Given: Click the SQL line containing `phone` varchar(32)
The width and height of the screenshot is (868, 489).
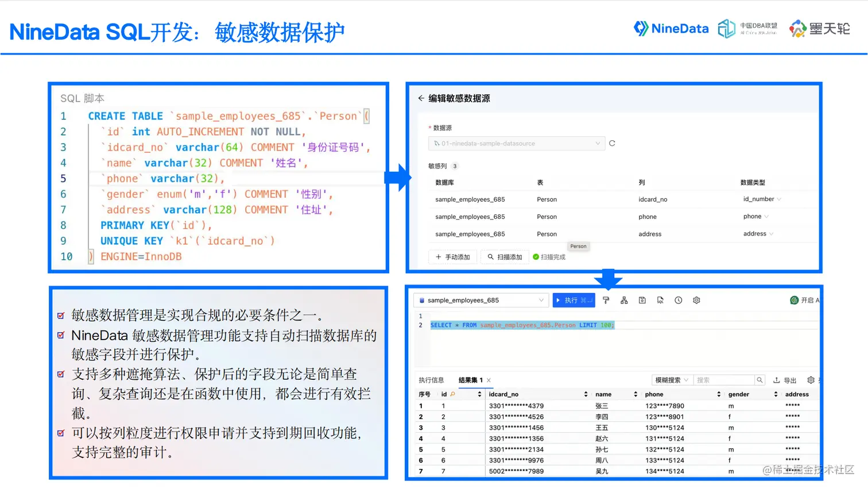Looking at the screenshot, I should click(x=162, y=179).
